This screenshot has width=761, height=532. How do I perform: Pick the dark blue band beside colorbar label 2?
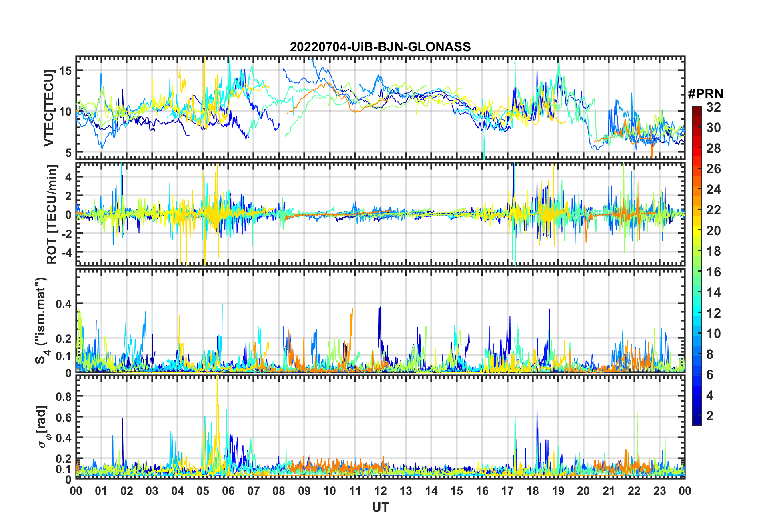697,416
